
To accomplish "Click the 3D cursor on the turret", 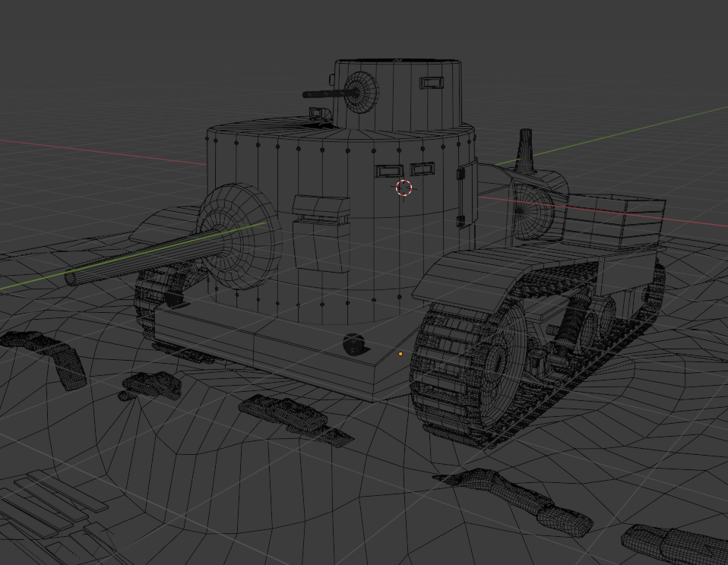I will tap(404, 188).
